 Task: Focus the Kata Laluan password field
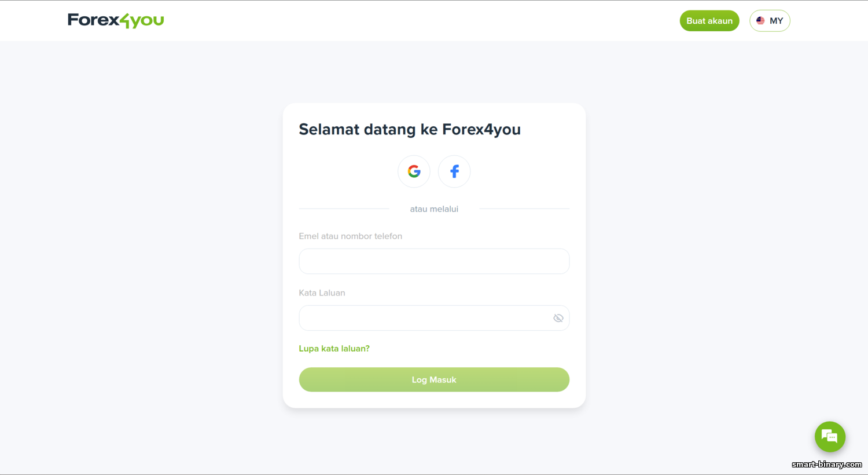(x=425, y=318)
